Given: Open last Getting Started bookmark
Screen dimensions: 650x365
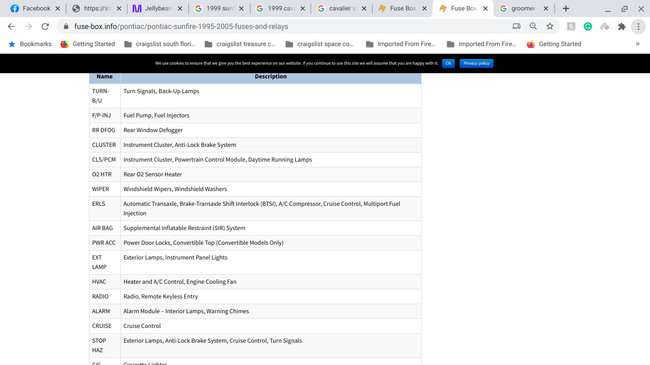Looking at the screenshot, I should click(x=554, y=44).
